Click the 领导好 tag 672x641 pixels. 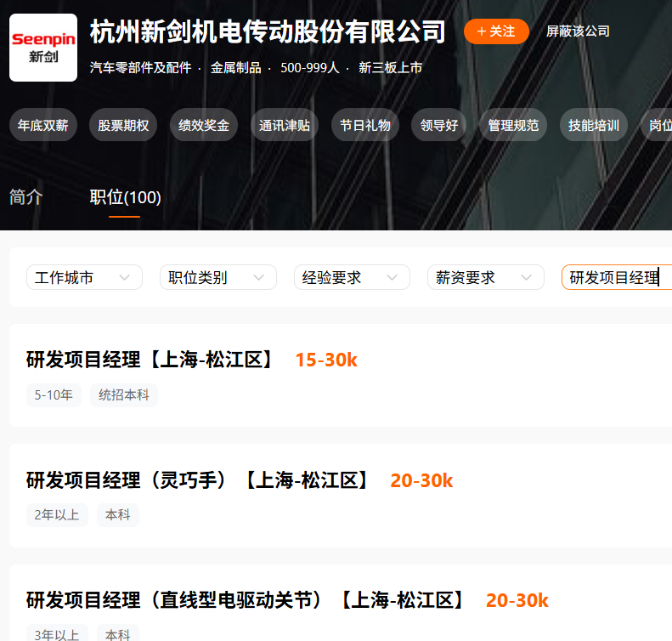[439, 125]
